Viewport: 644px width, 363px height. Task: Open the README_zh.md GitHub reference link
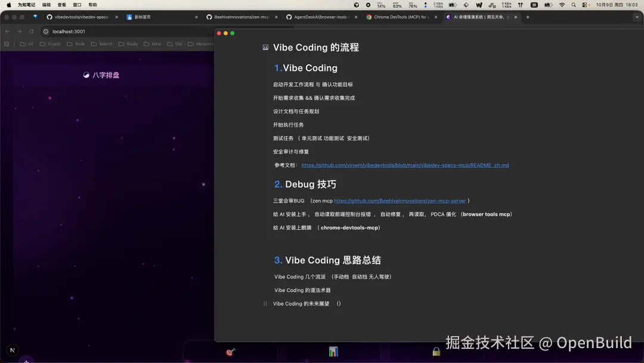[x=405, y=165]
